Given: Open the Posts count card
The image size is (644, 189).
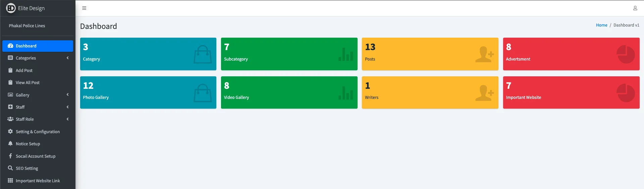Looking at the screenshot, I should 430,54.
